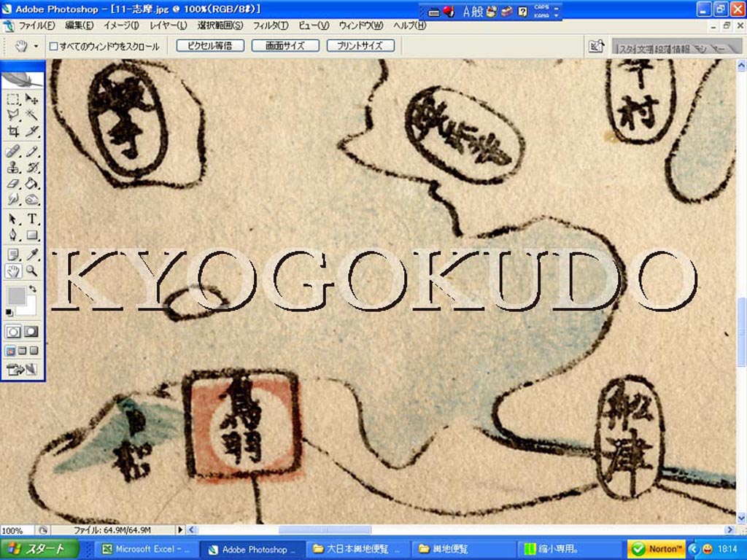The image size is (747, 560).
Task: Switch to Standard edit mode
Action: [13, 332]
